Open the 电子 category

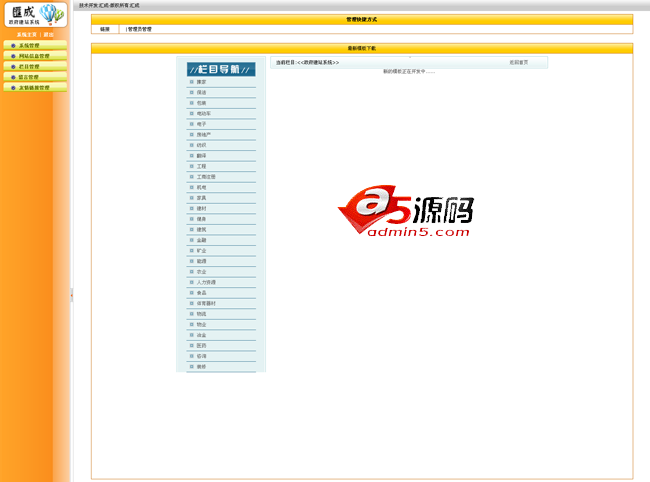click(201, 124)
